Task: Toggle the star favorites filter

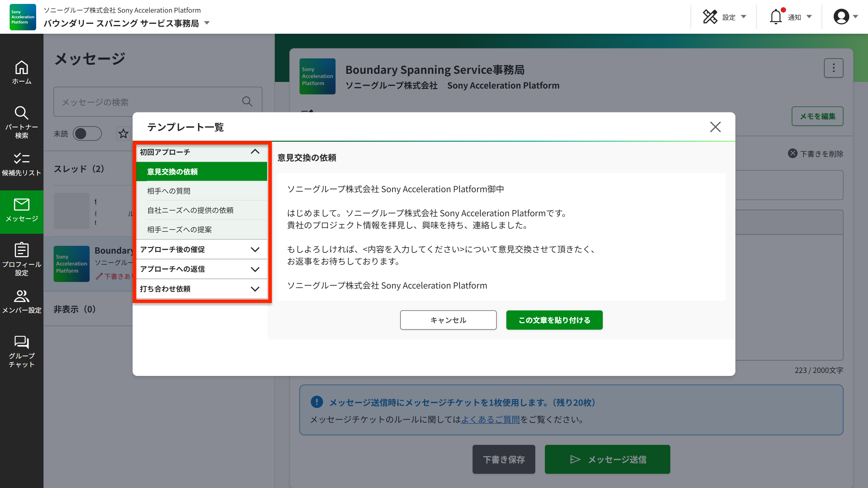Action: tap(123, 134)
